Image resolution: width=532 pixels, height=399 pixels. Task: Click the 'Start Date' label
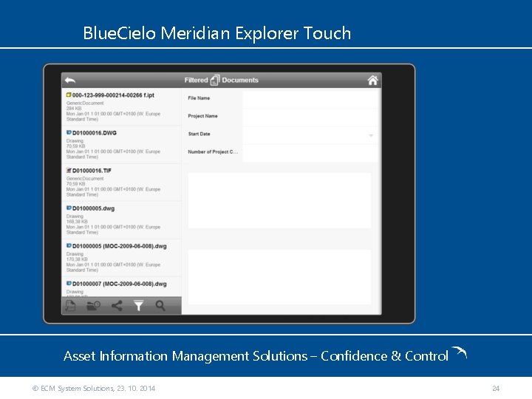coord(199,134)
